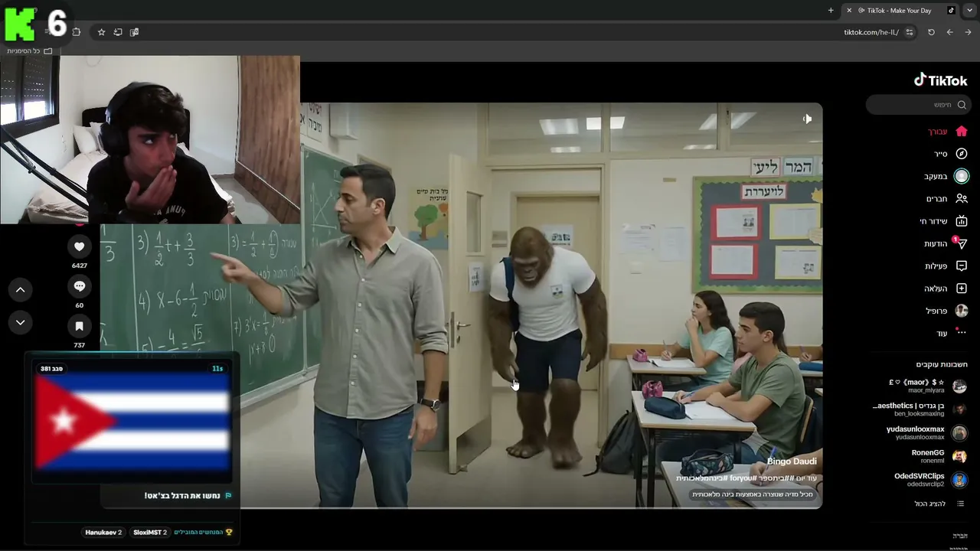Reload the page in the browser

(931, 32)
